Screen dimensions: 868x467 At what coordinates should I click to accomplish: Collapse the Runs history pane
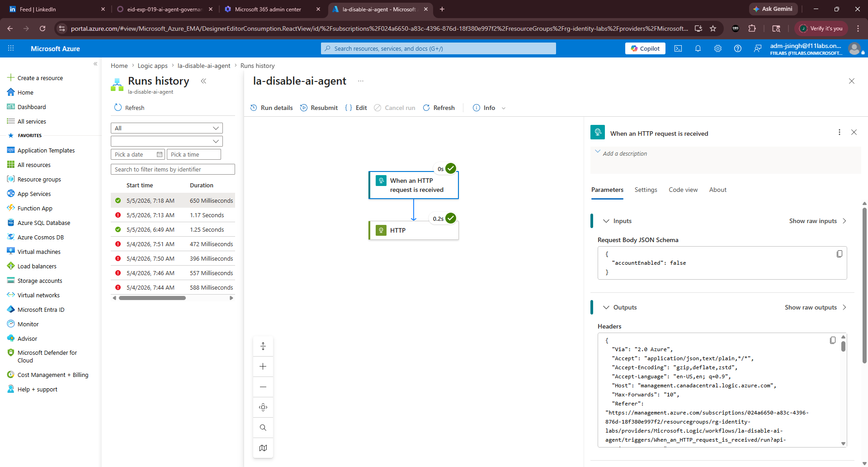tap(203, 81)
